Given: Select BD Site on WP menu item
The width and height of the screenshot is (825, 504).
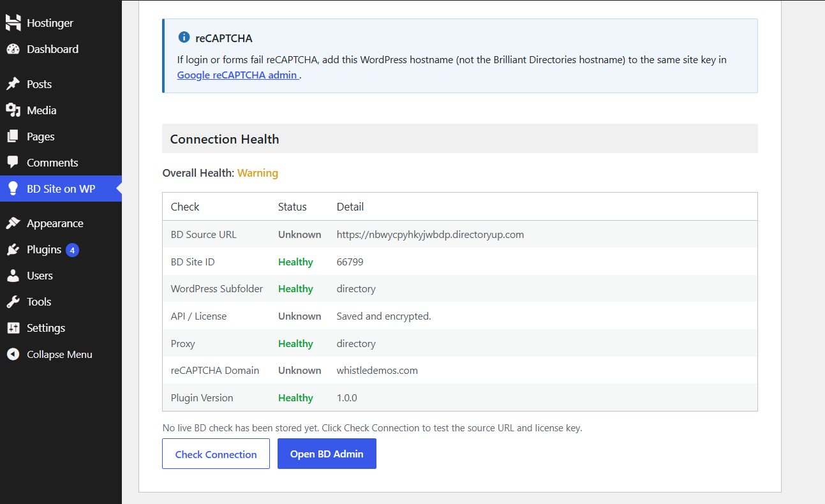Looking at the screenshot, I should point(61,189).
